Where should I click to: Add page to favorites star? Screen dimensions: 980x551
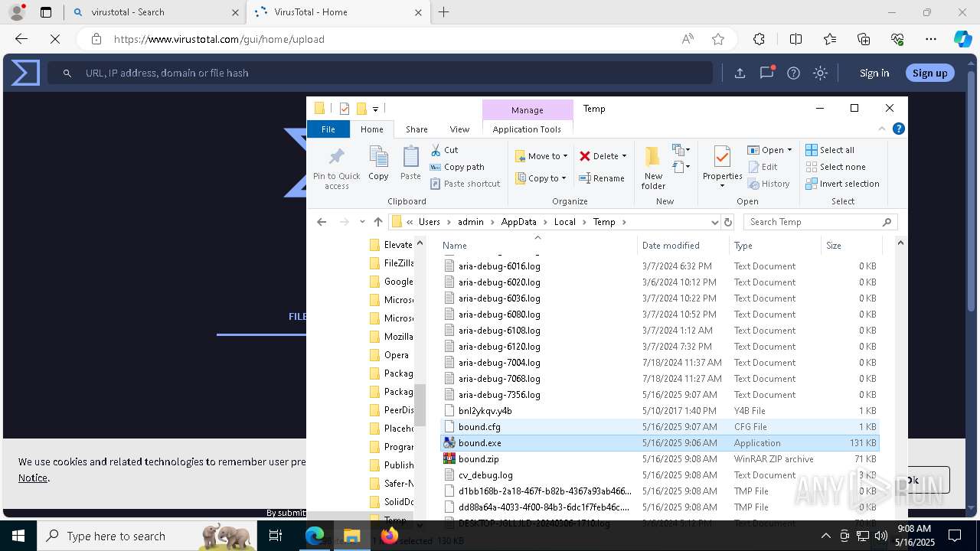point(717,39)
